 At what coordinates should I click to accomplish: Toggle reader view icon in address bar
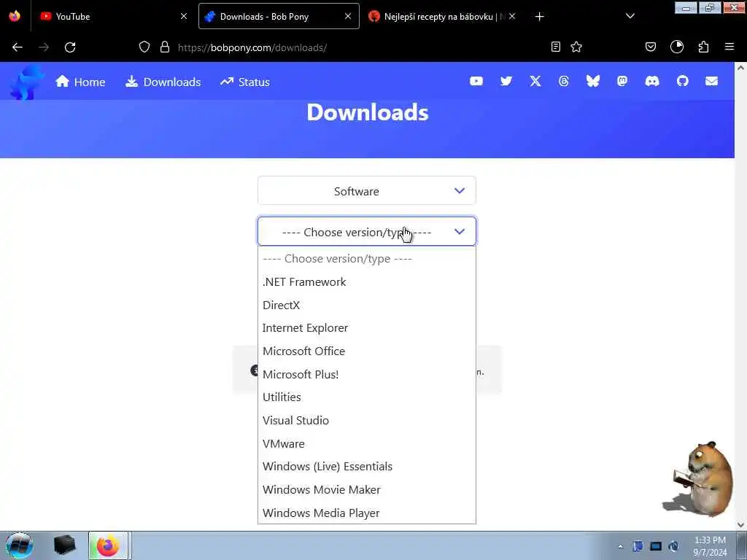coord(555,47)
